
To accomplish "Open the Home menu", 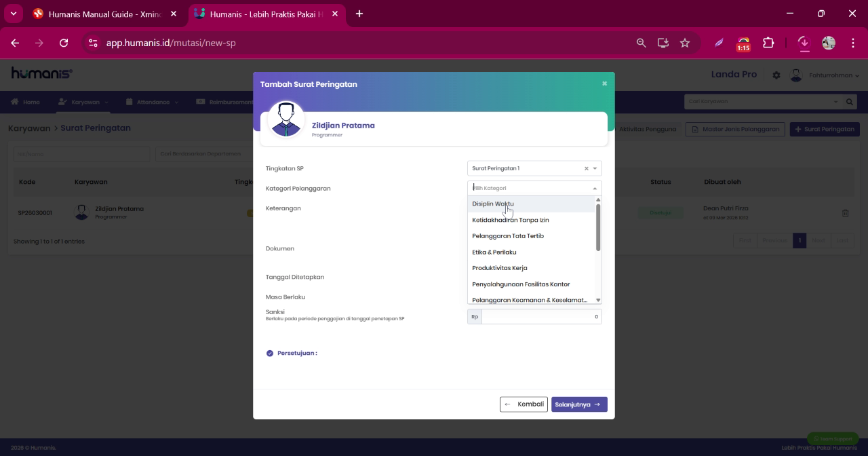I will 25,102.
